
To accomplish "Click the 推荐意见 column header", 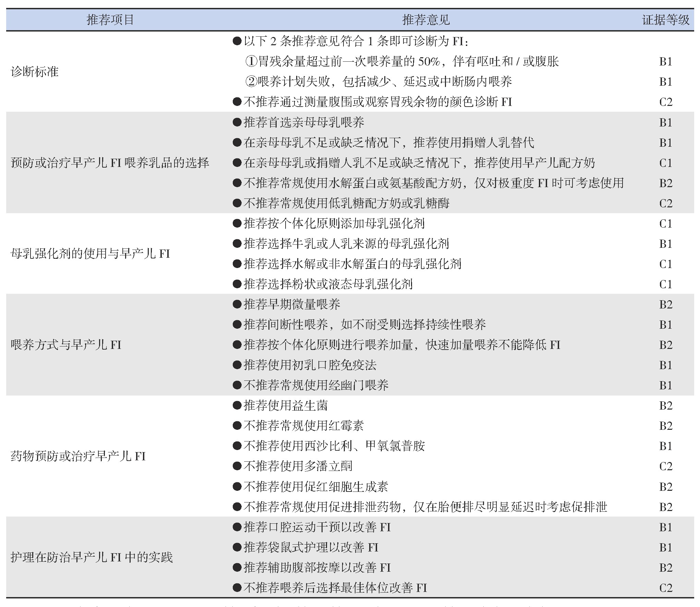I will (426, 20).
